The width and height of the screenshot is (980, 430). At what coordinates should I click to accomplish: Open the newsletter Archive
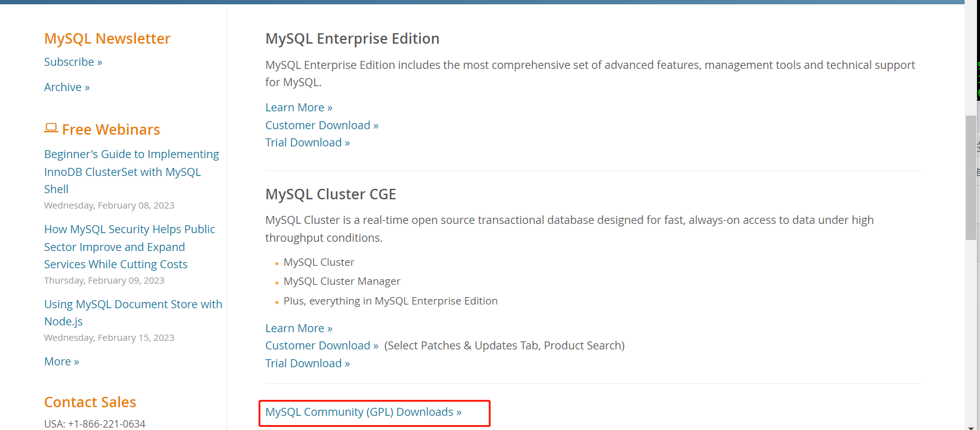point(66,87)
